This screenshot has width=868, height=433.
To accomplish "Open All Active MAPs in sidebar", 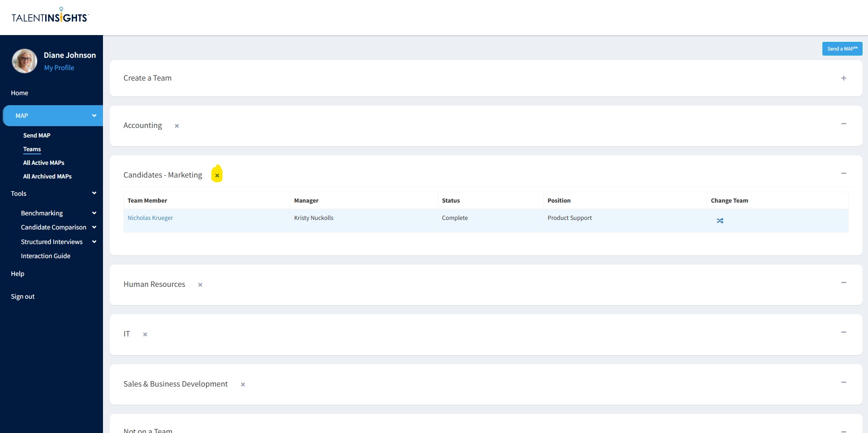I will 44,163.
